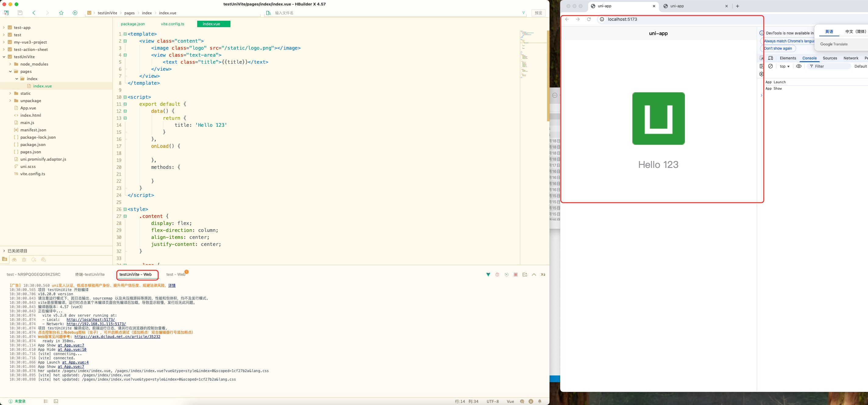This screenshot has height=405, width=868.
Task: Click the clear console icon in DevTools
Action: click(770, 66)
